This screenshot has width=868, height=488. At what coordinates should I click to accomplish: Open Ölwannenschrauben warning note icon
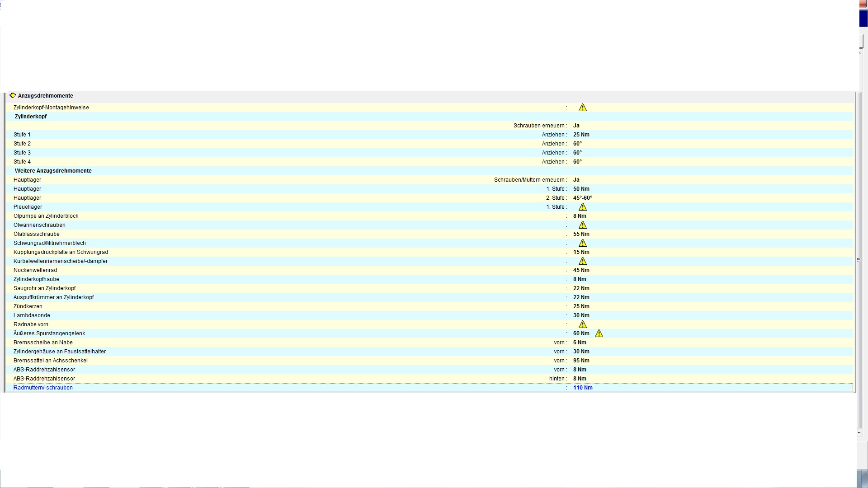click(x=582, y=225)
